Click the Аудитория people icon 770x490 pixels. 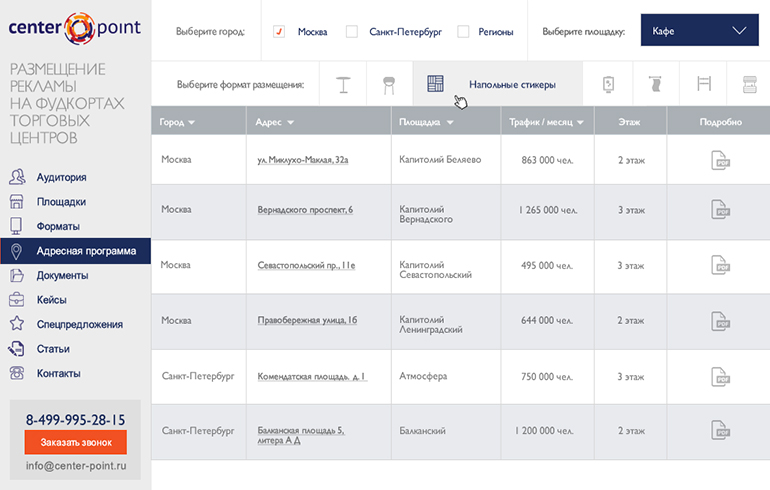click(17, 177)
